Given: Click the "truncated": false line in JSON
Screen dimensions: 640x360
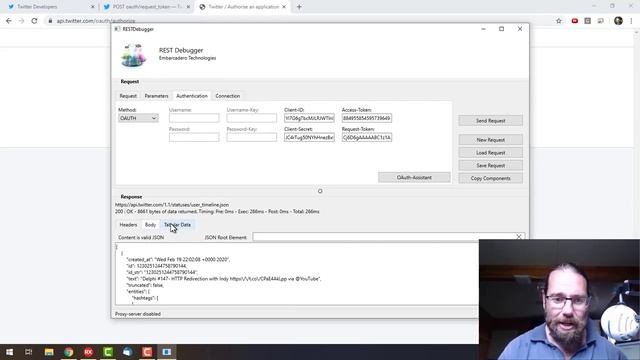Looking at the screenshot, I should pyautogui.click(x=145, y=285).
